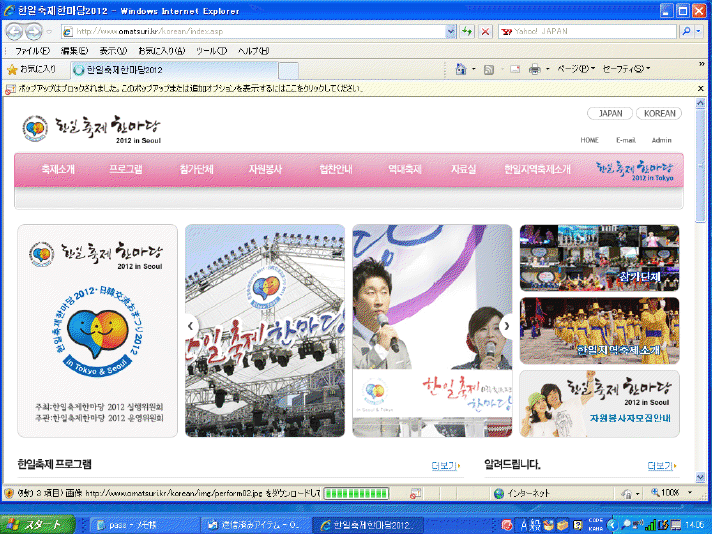
Task: Expand the Home button dropdown arrow
Action: coord(473,69)
